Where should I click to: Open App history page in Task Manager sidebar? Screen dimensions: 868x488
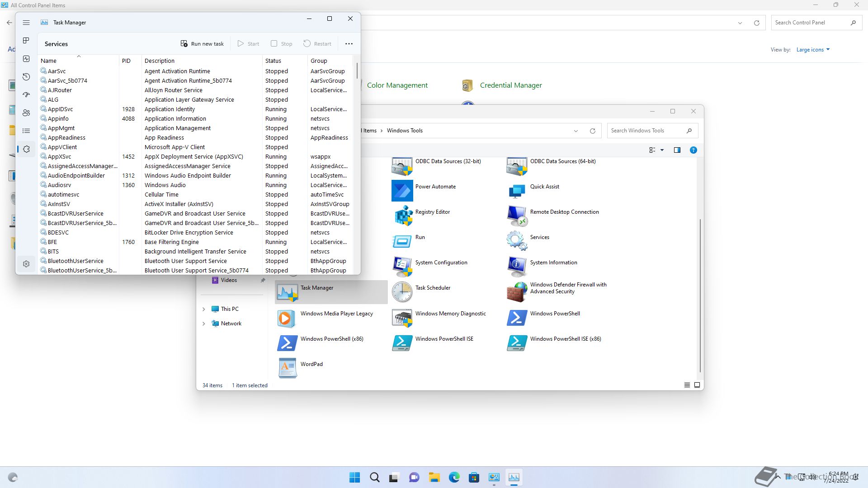point(26,77)
